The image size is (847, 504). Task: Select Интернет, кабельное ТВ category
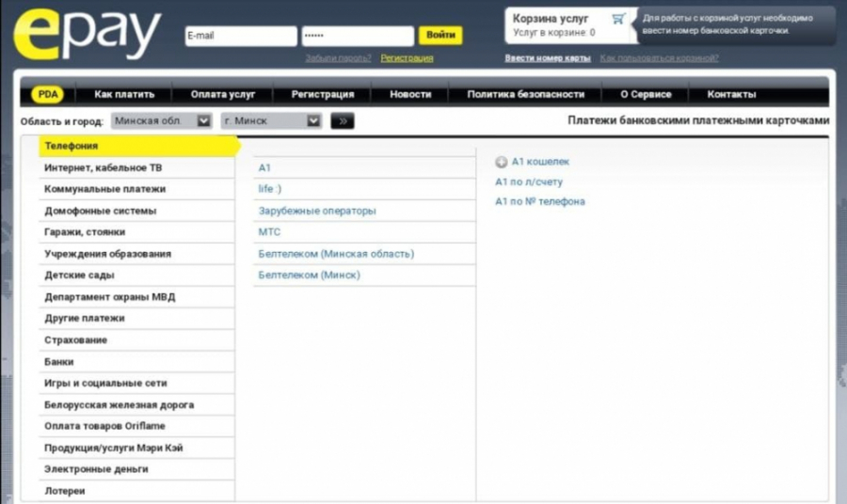coord(136,167)
